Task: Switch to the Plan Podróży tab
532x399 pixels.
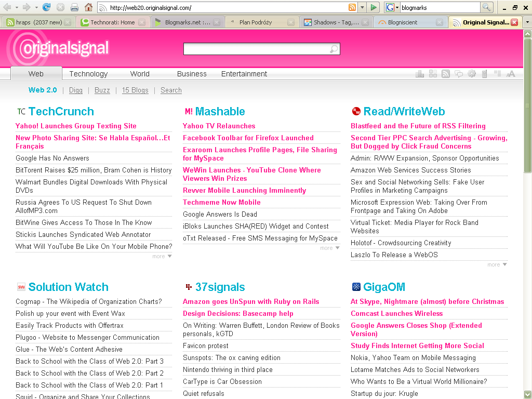Action: [x=262, y=22]
